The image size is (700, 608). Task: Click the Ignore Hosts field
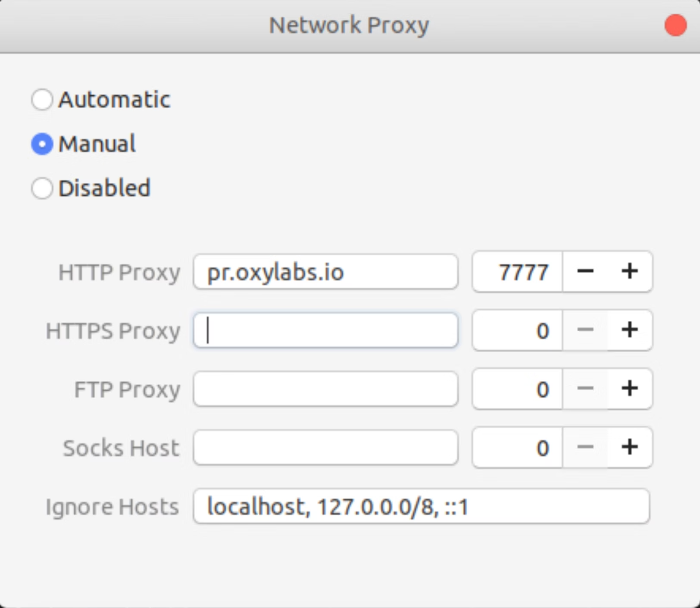422,507
